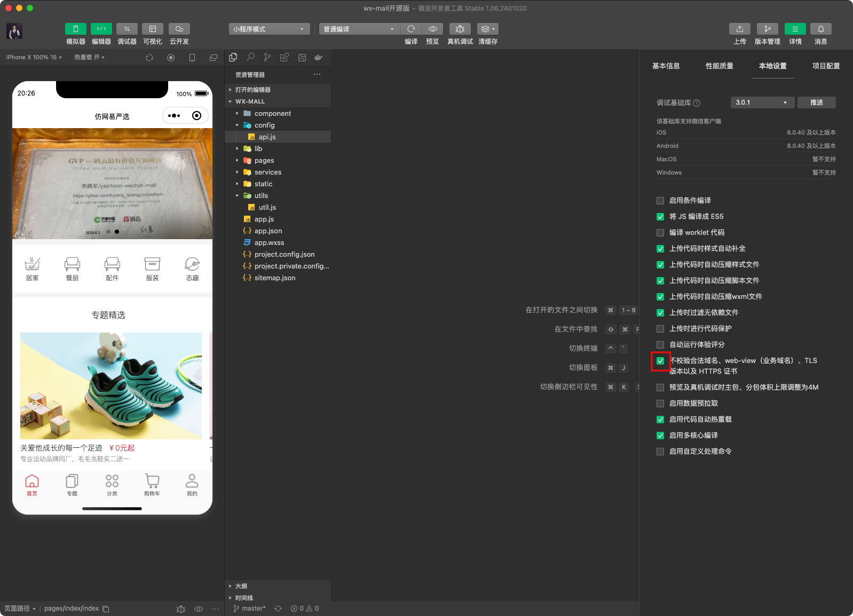Click the capsule close circle button in simulator

pos(196,115)
